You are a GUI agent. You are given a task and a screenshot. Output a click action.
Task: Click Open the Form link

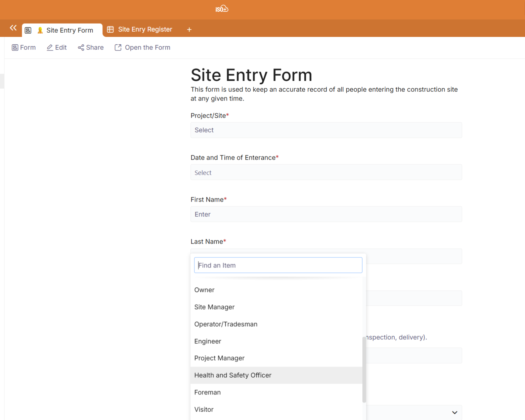142,47
